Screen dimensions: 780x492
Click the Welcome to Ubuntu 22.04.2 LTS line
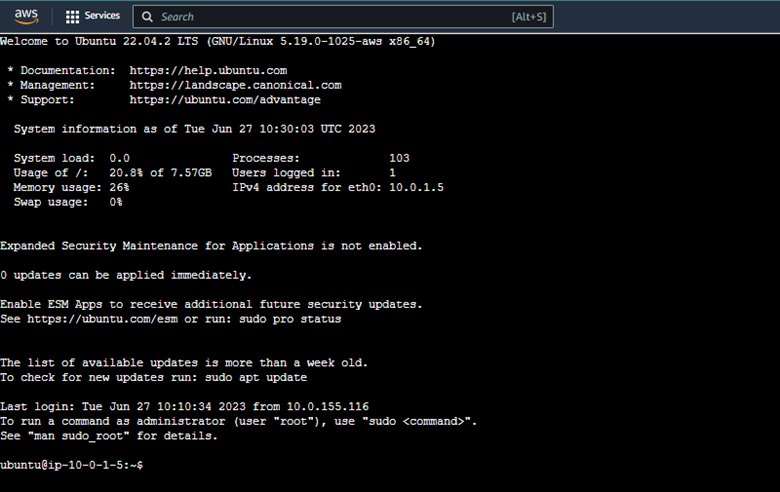(x=217, y=41)
